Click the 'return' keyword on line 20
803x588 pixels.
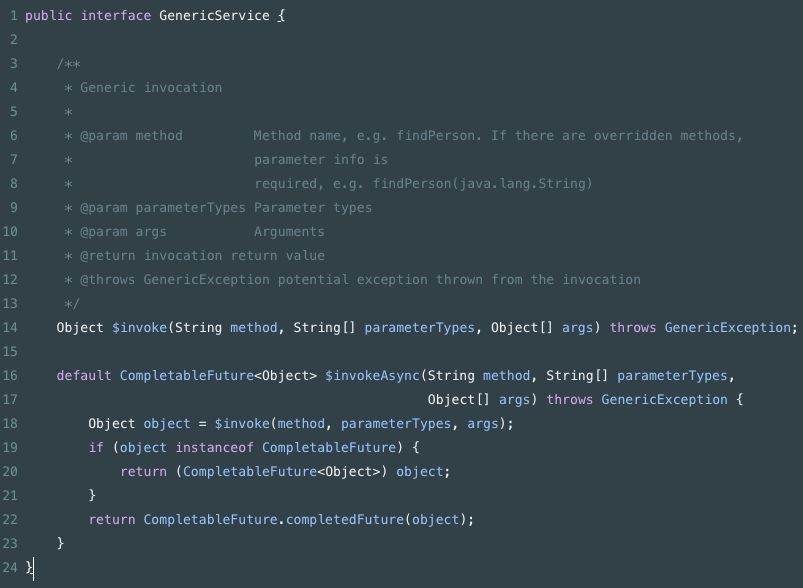coord(143,472)
